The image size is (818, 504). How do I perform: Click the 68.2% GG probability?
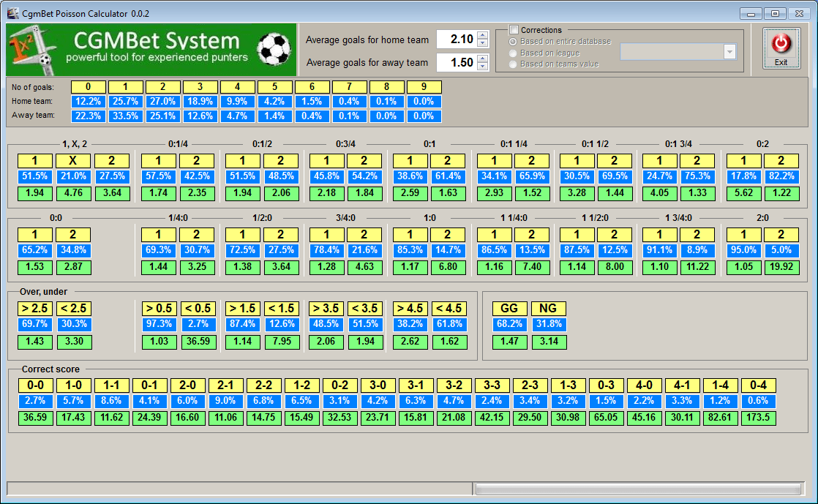(x=510, y=324)
